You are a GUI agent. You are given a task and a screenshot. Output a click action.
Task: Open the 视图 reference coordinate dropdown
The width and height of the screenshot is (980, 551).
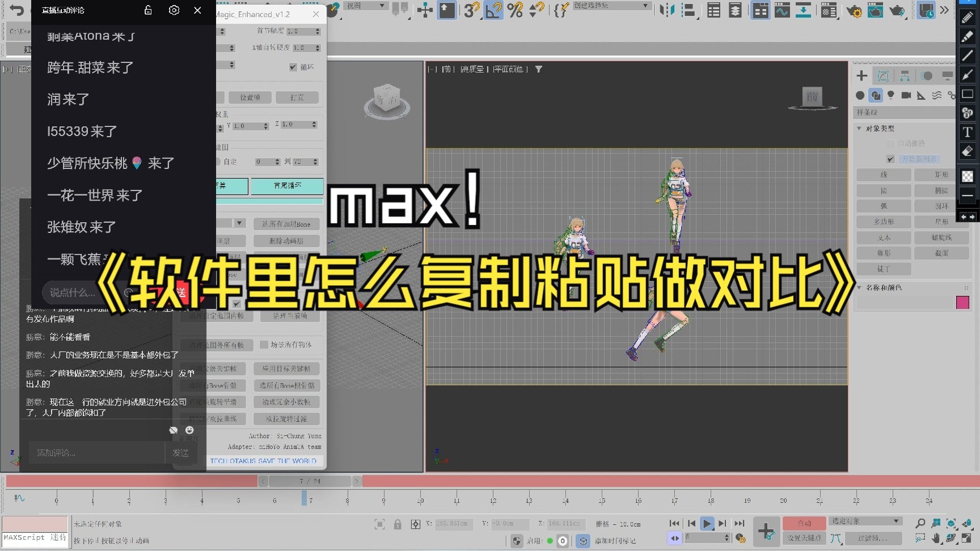click(366, 6)
